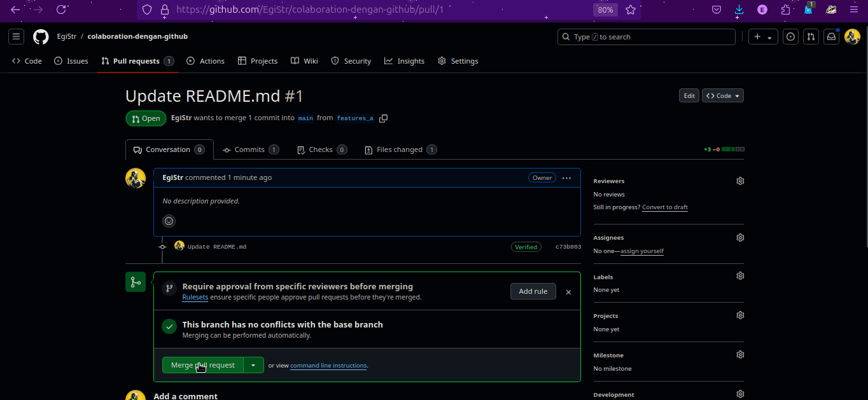The height and width of the screenshot is (400, 868).
Task: Open browser downloads panel
Action: click(x=739, y=10)
